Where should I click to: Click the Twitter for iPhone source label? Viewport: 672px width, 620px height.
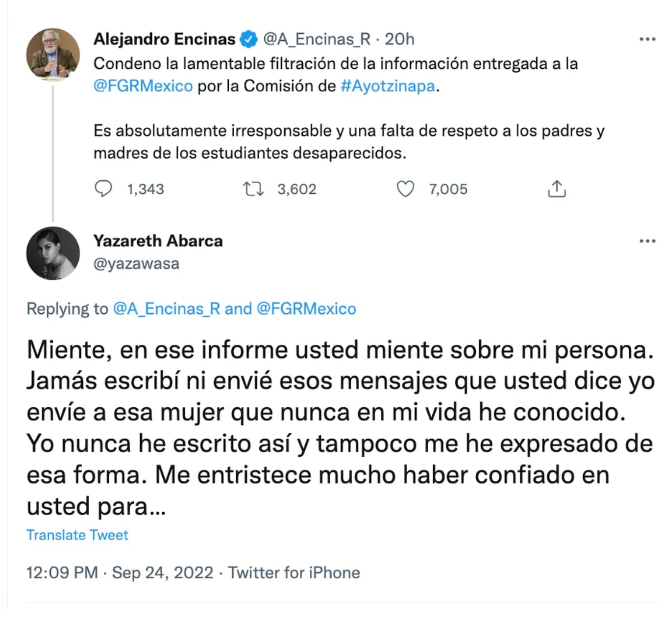click(294, 573)
